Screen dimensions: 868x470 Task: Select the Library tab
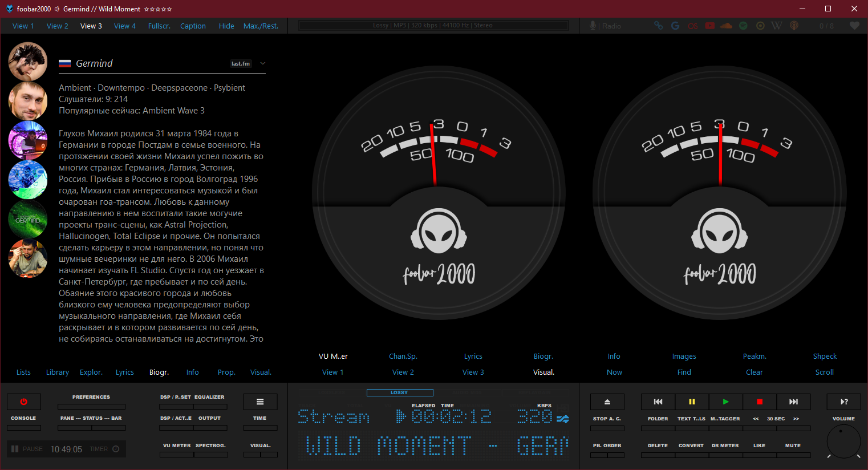pyautogui.click(x=57, y=372)
